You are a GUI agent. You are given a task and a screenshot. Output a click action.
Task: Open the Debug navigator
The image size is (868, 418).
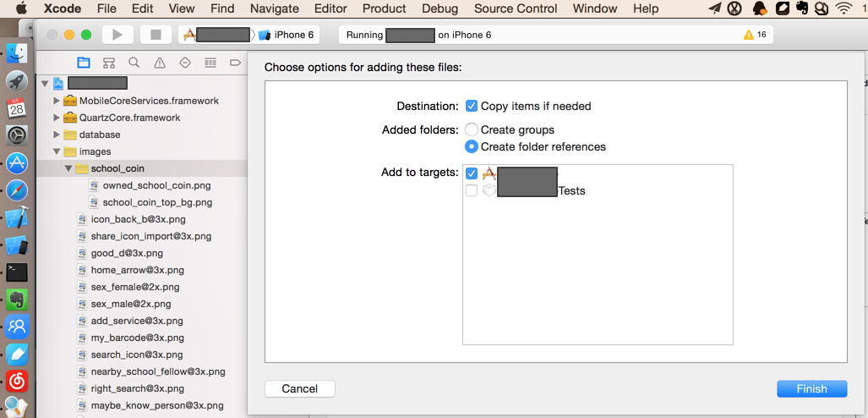pyautogui.click(x=210, y=63)
